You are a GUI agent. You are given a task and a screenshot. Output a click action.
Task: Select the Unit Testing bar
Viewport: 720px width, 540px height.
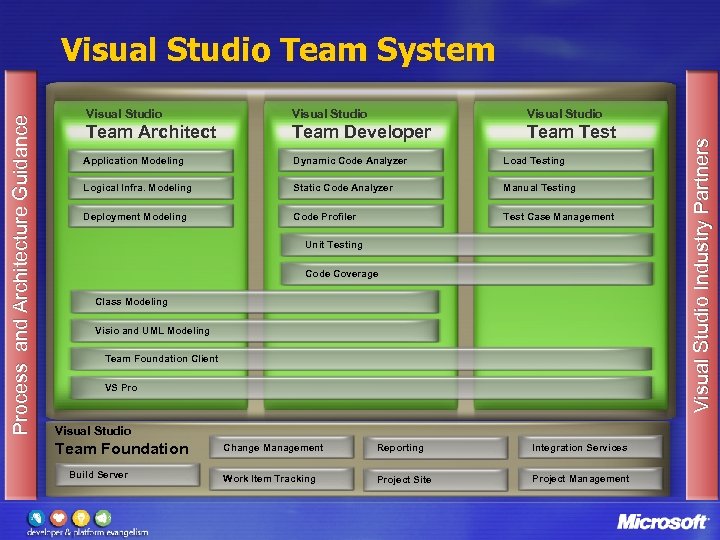click(x=467, y=245)
